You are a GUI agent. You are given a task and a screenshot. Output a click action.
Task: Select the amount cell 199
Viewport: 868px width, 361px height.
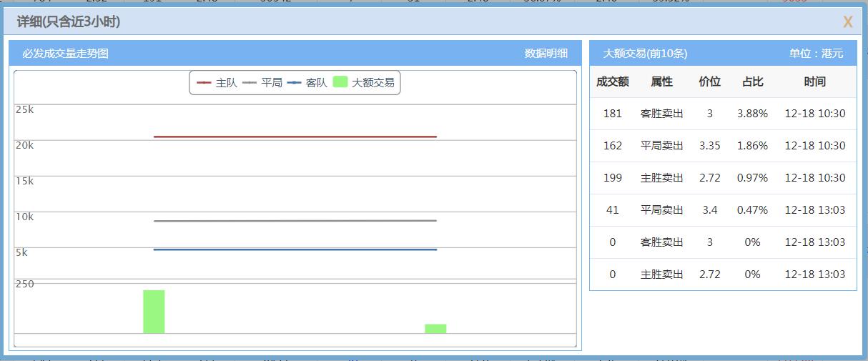coord(613,178)
